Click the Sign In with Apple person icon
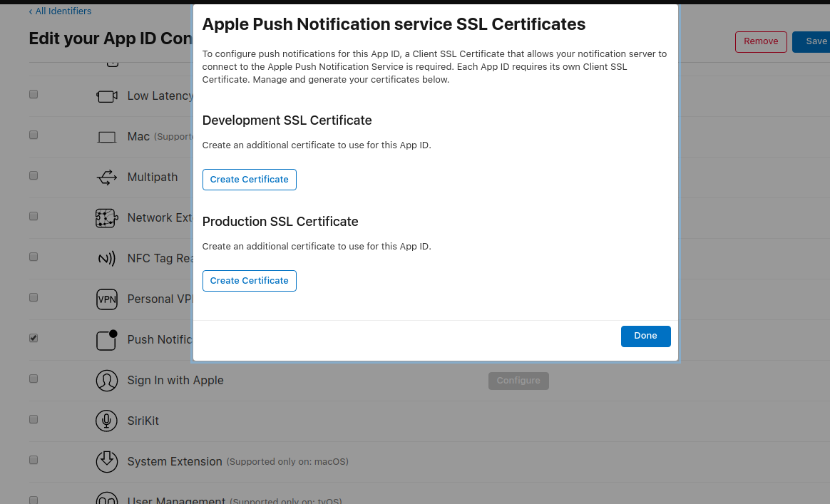The height and width of the screenshot is (504, 830). tap(107, 381)
